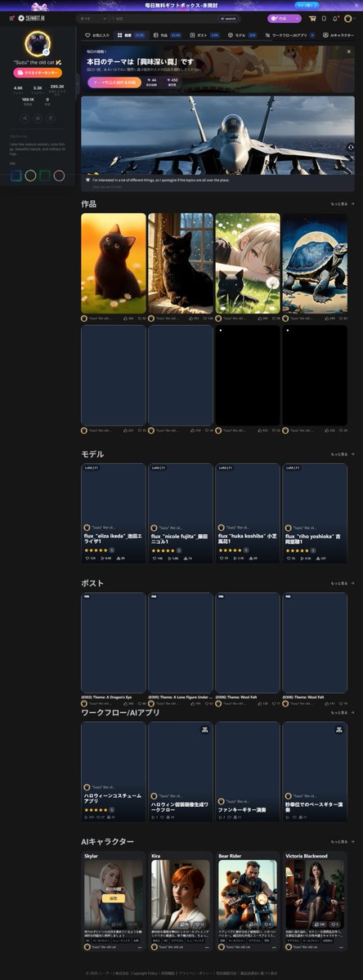The width and height of the screenshot is (363, 980).
Task: Open flux "huka koshiba" model card
Action: point(248,513)
